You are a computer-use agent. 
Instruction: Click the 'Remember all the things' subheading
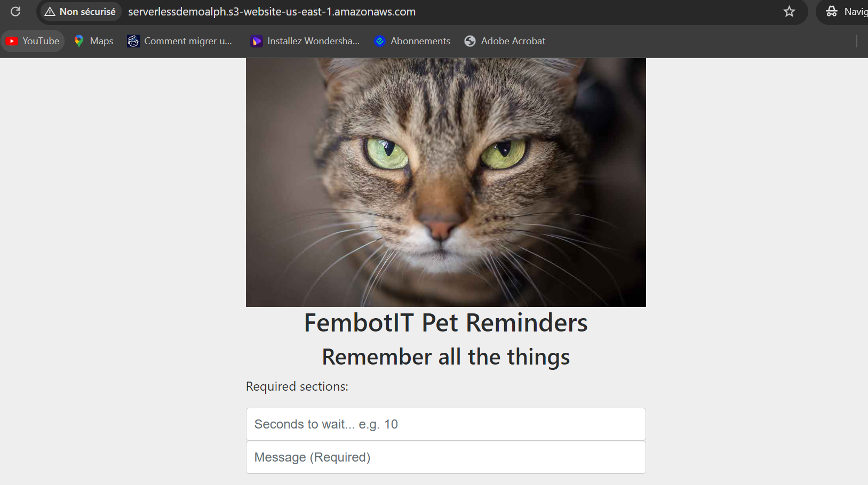(x=445, y=357)
